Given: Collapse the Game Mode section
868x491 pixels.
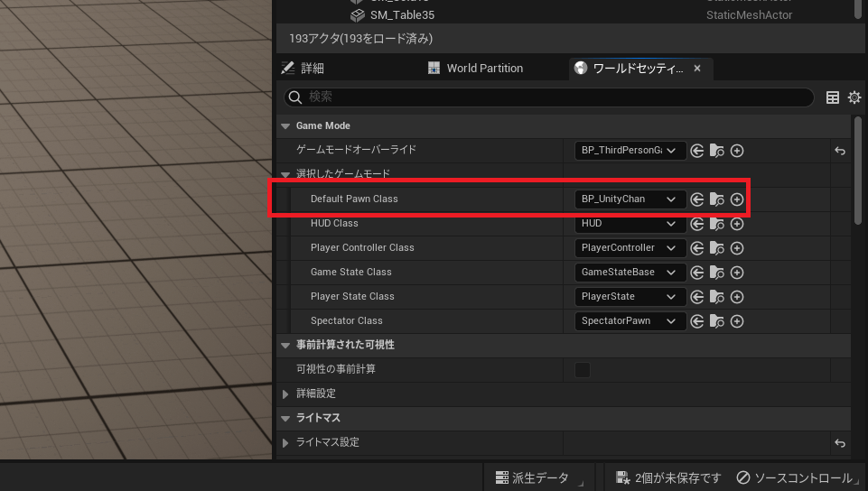Looking at the screenshot, I should [x=285, y=126].
